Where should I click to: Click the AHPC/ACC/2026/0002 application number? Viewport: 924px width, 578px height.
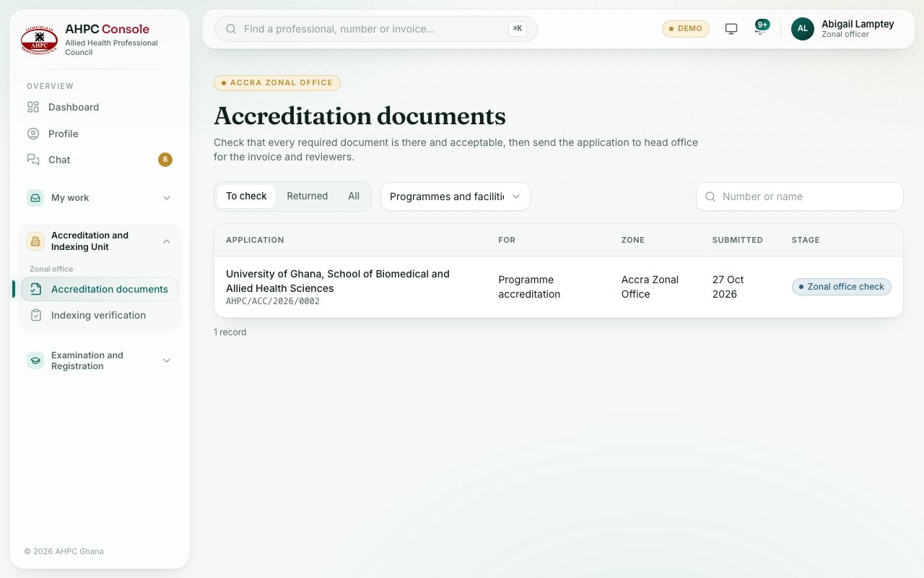pos(273,301)
